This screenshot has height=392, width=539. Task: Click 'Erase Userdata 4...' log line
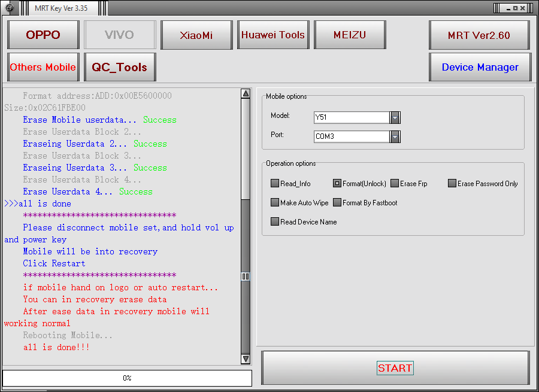coord(87,192)
